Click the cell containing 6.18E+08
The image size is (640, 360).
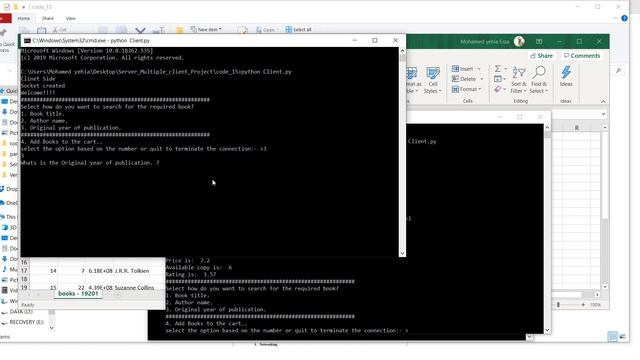point(100,271)
